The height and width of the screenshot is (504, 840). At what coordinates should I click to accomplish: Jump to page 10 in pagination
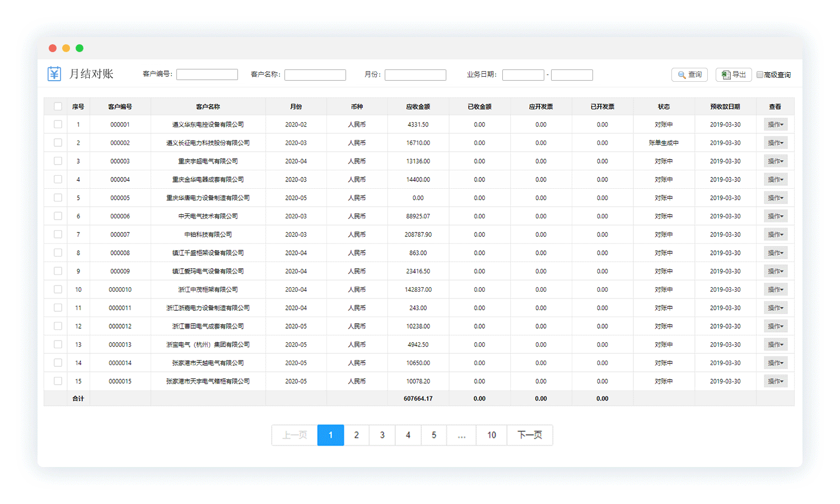(x=491, y=435)
